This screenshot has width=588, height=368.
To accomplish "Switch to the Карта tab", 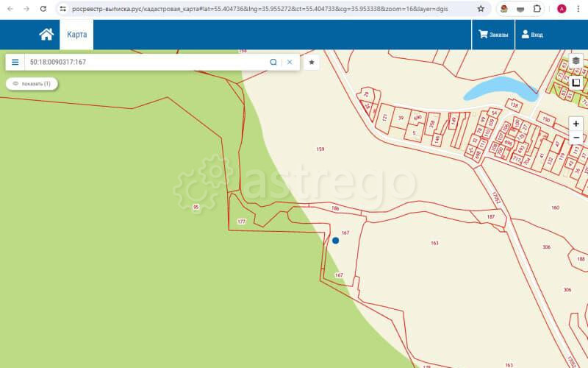I will click(76, 35).
